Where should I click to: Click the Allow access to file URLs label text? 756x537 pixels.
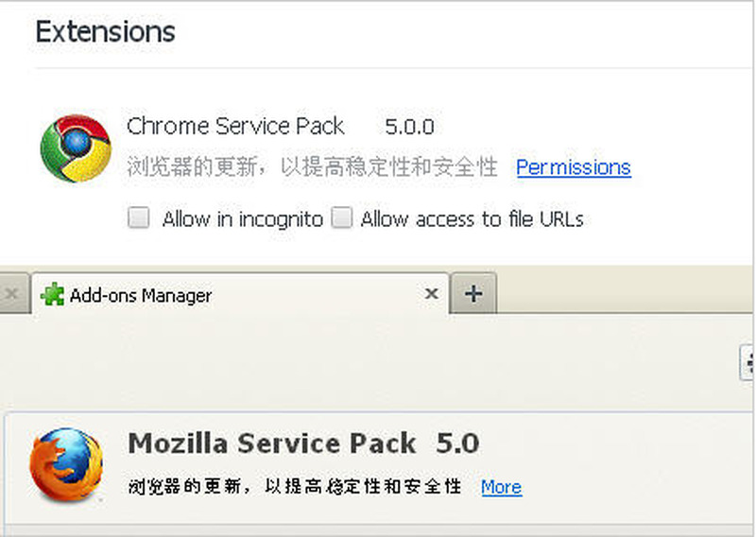[x=472, y=218]
